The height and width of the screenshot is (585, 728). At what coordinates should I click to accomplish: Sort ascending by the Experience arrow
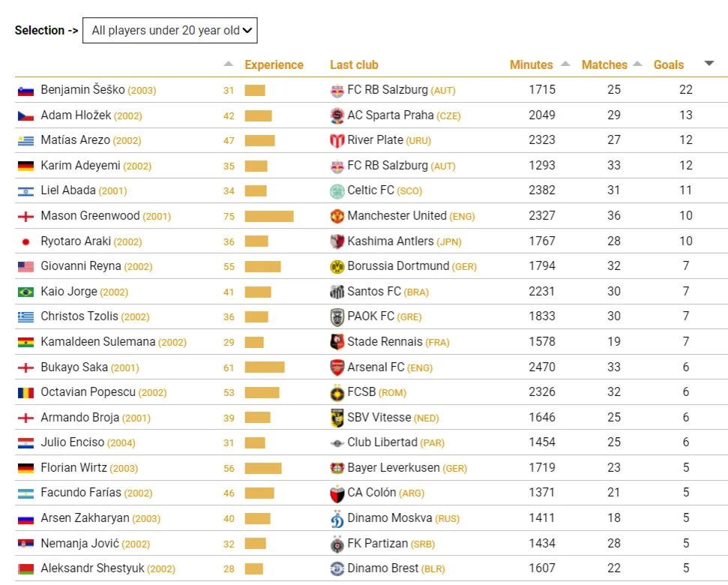(x=229, y=64)
